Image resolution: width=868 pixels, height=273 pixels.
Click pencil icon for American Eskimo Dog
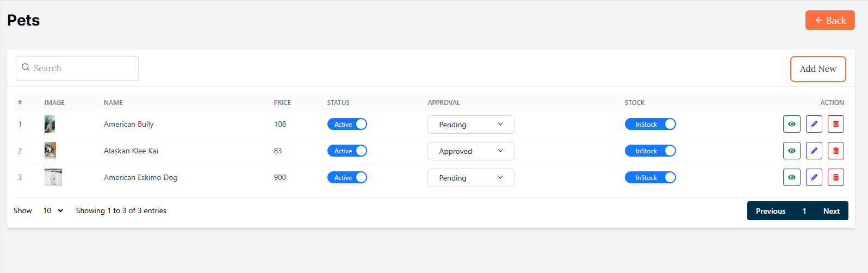(814, 177)
